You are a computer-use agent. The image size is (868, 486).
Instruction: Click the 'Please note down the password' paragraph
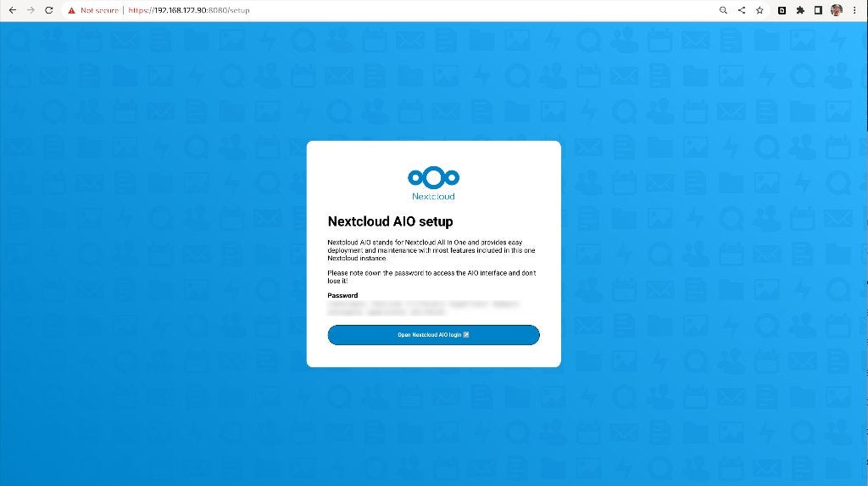click(x=431, y=277)
